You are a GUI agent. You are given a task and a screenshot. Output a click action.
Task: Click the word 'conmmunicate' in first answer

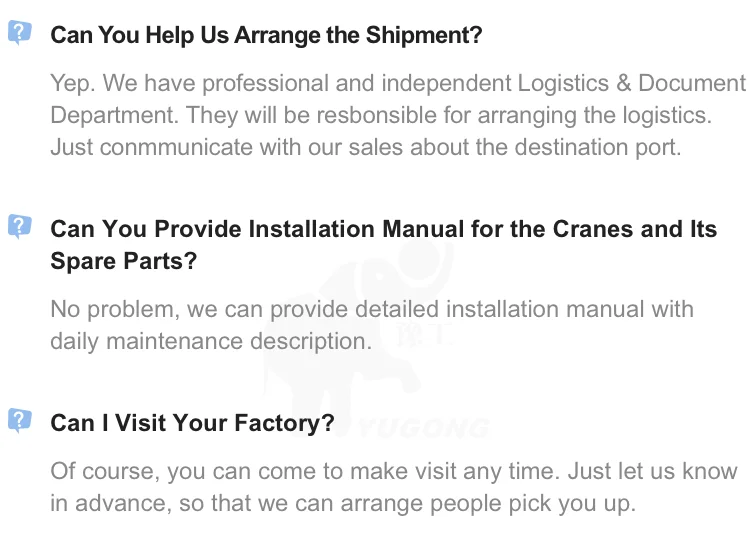pyautogui.click(x=173, y=148)
